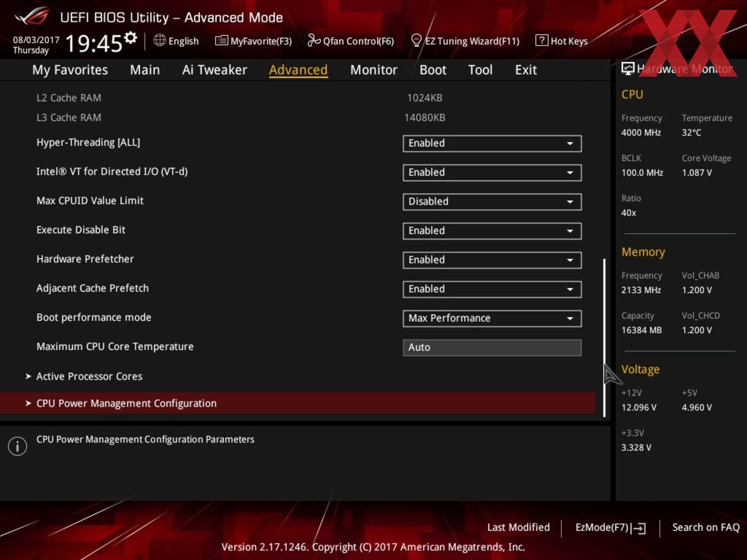Click Maximum CPU Core Temperature label
This screenshot has width=747, height=560.
(x=115, y=346)
